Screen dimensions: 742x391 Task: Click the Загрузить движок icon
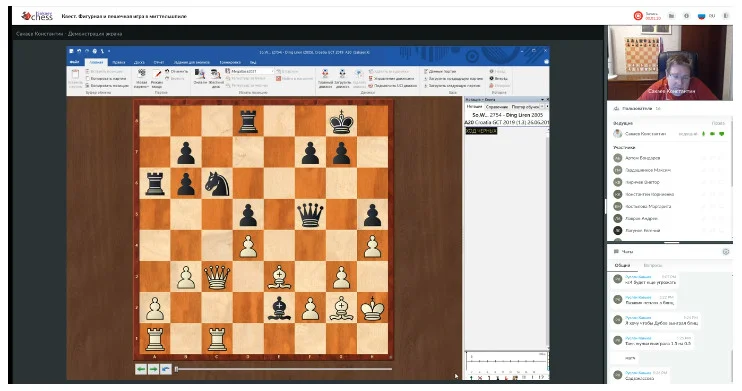point(342,73)
